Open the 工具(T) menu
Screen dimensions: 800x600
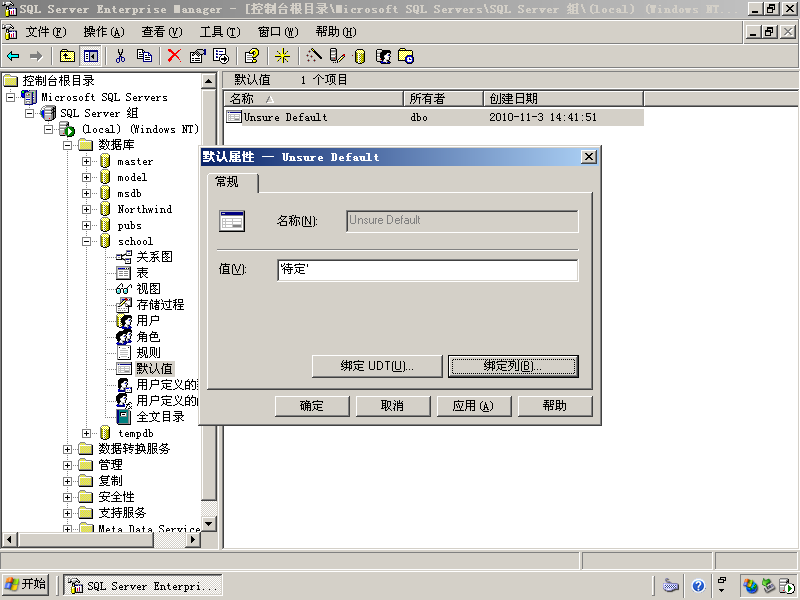[220, 32]
